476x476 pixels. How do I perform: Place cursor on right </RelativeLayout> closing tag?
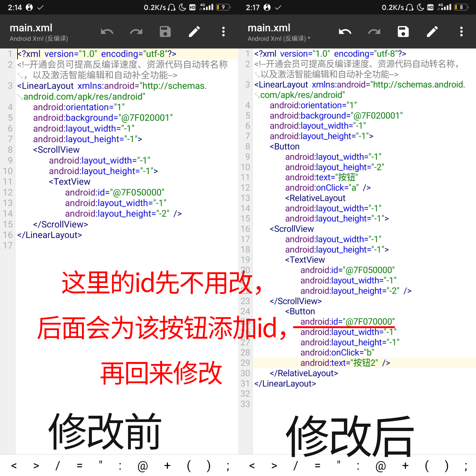coord(304,373)
